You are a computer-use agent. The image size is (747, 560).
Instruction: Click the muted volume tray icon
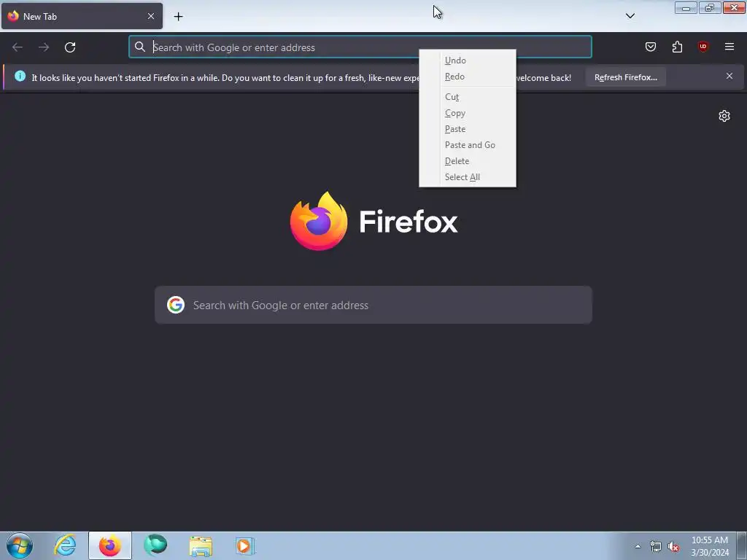click(x=673, y=547)
